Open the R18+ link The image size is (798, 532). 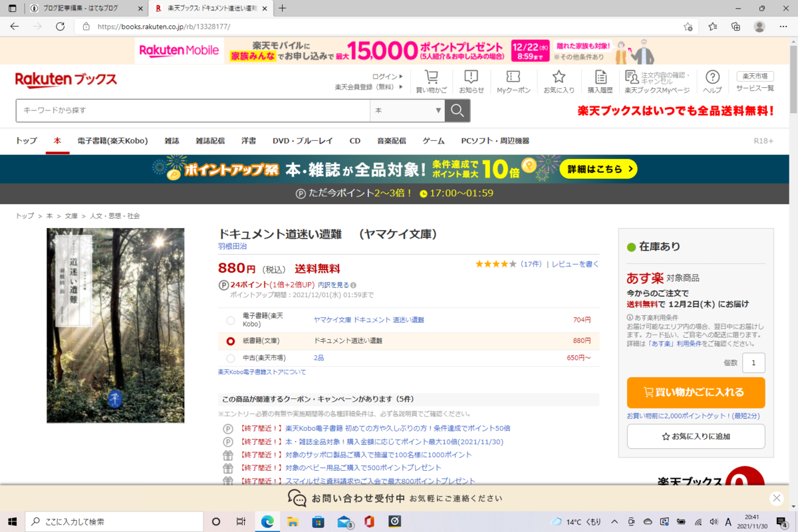coord(763,141)
